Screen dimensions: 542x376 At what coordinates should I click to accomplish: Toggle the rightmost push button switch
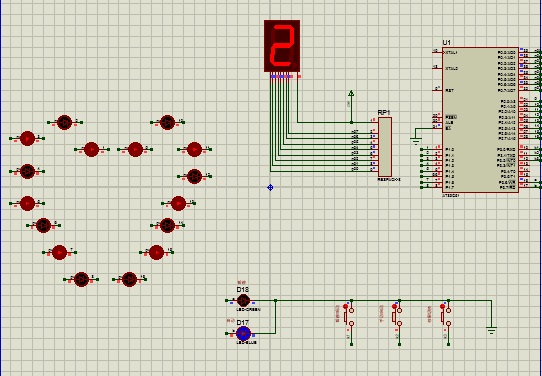click(446, 315)
